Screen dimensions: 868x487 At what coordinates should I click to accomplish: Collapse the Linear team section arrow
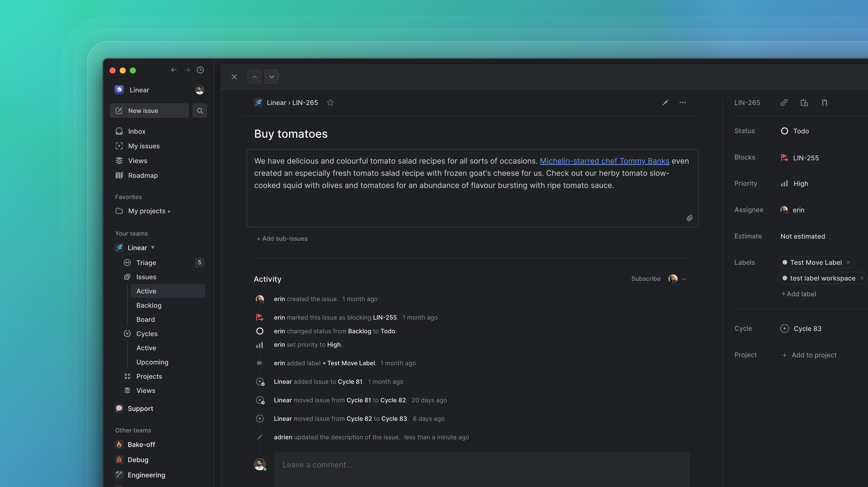click(x=153, y=248)
